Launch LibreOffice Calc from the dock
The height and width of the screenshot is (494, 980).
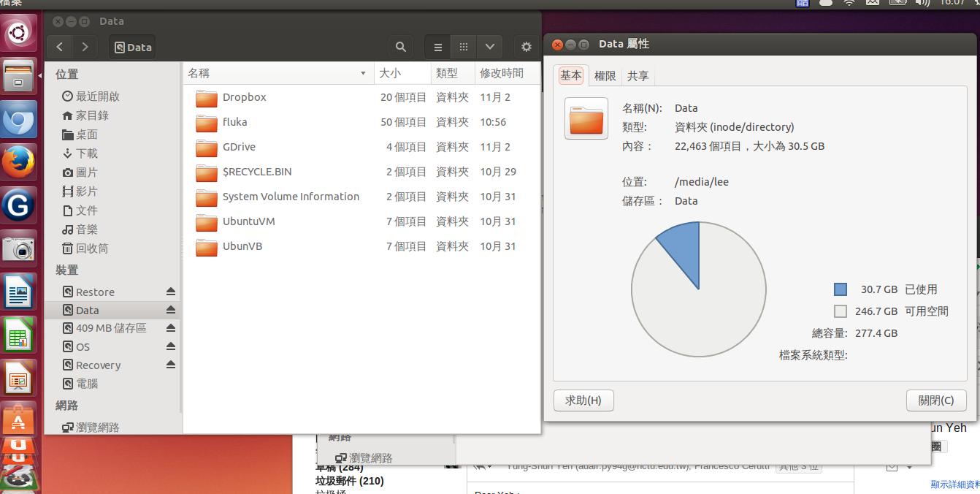(x=18, y=335)
